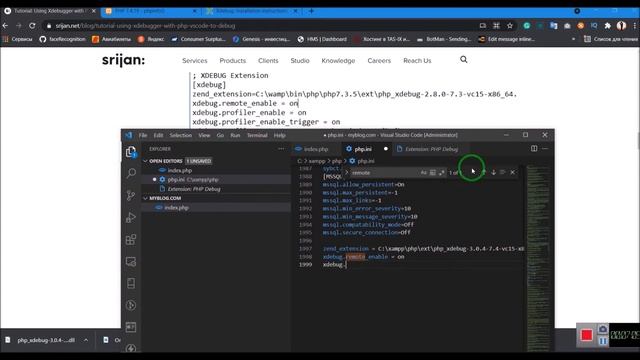Open Search view in VS Code activity bar
640x360 pixels.
(131, 173)
